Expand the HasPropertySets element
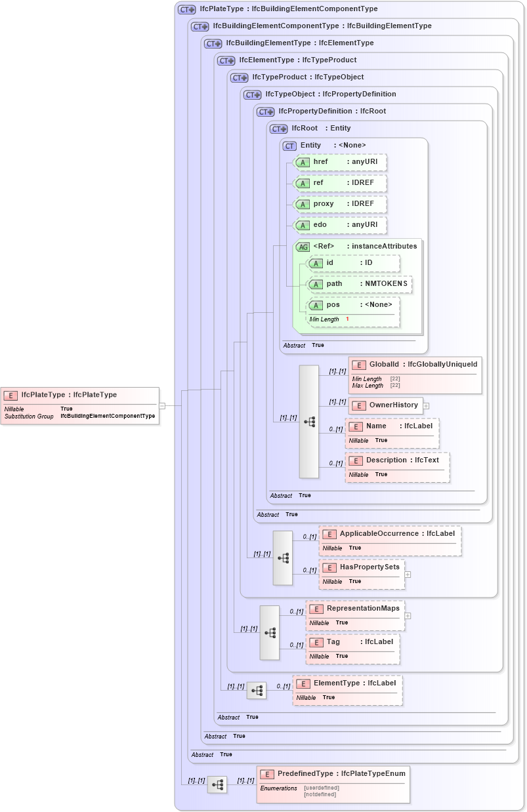The image size is (527, 812). click(x=408, y=574)
